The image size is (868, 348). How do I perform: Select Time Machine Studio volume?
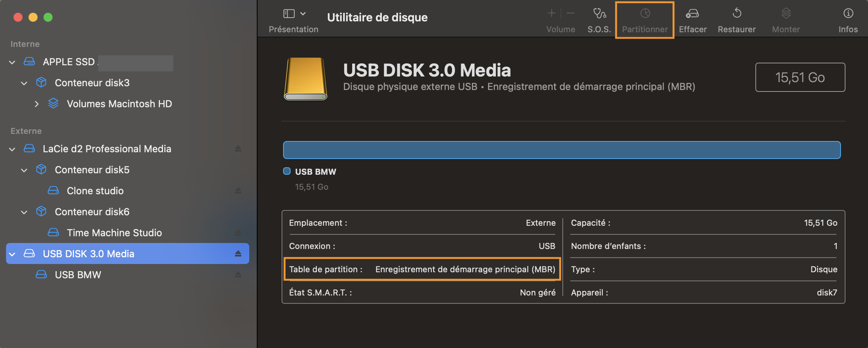tap(114, 233)
